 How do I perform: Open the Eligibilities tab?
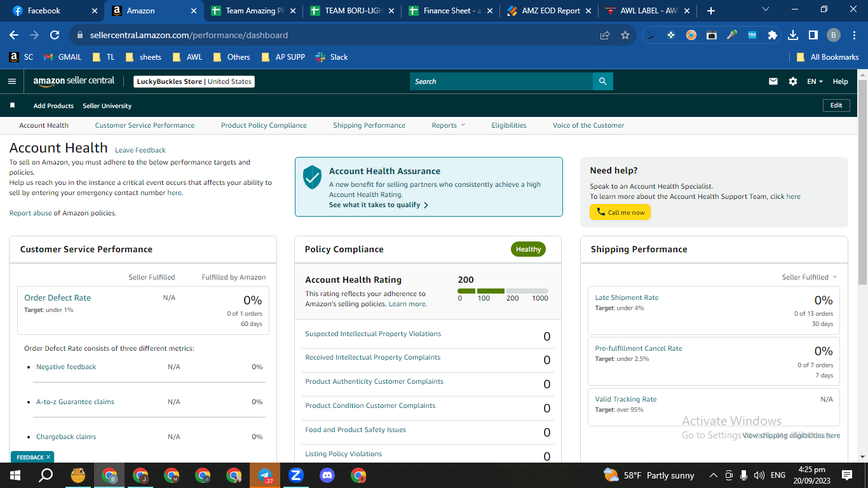click(x=509, y=125)
